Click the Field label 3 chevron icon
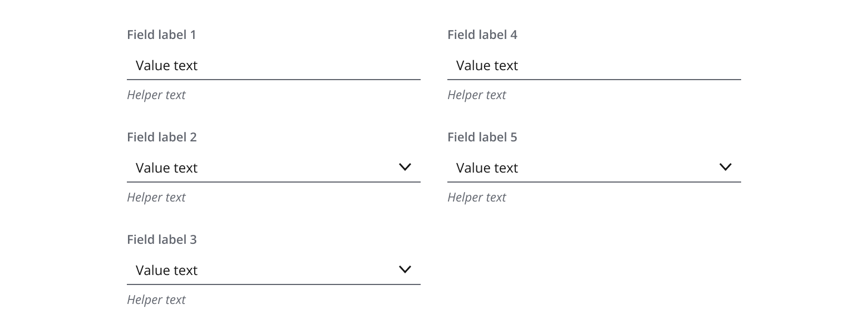This screenshot has width=868, height=334. click(405, 269)
